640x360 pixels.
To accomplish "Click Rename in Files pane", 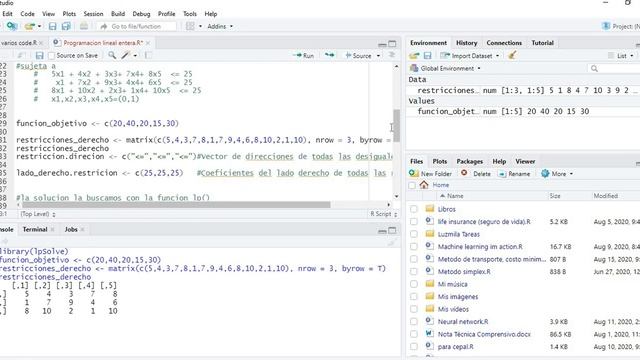I will click(514, 173).
